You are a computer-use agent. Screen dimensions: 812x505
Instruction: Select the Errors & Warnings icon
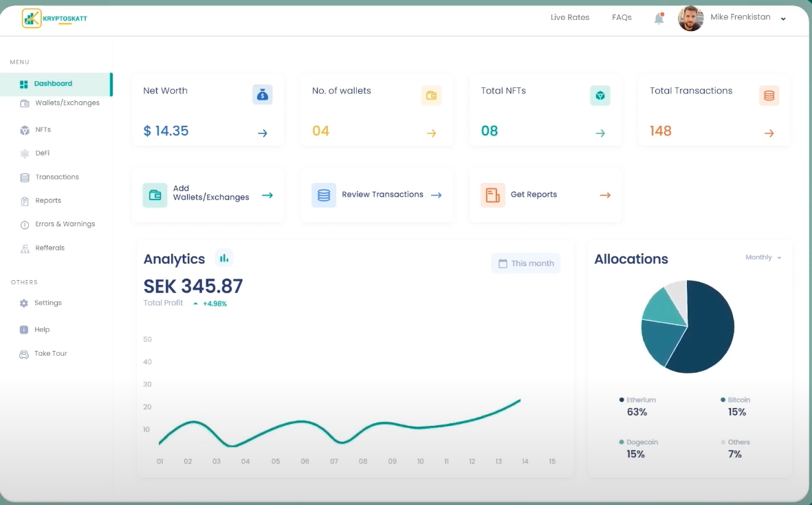[x=23, y=224]
